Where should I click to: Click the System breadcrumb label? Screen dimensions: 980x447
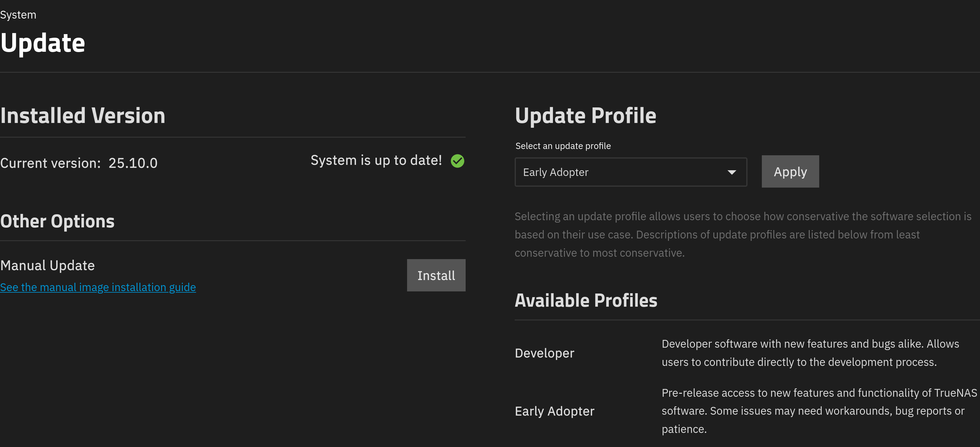[18, 15]
